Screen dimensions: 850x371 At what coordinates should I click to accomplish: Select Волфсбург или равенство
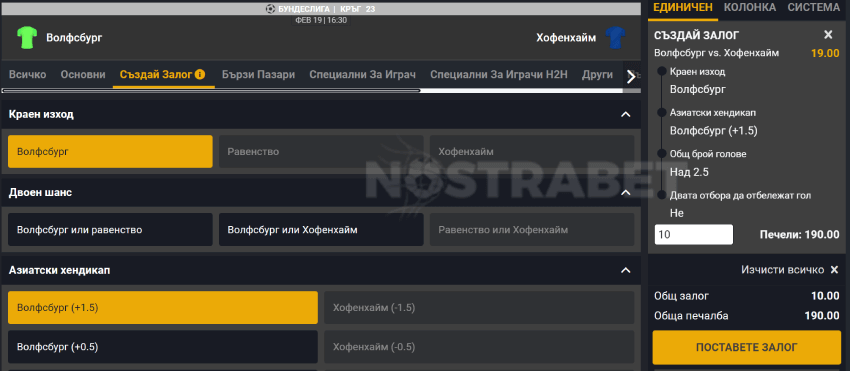point(110,229)
